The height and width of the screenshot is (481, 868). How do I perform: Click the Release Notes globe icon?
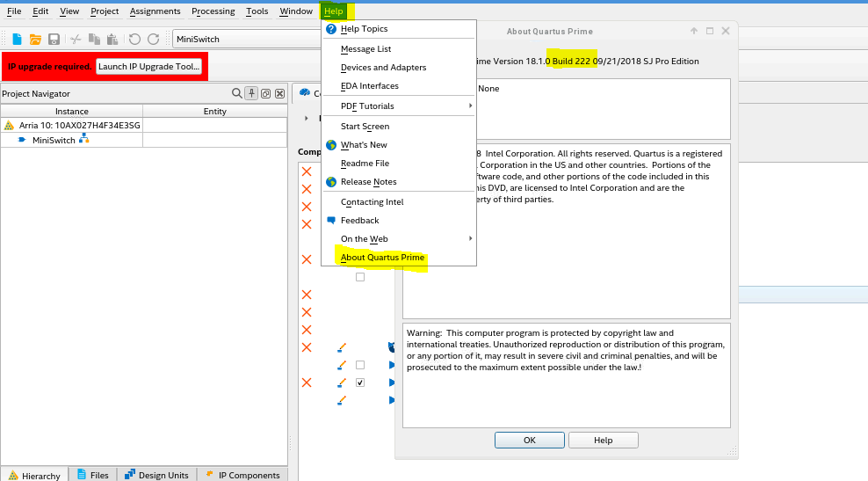point(331,182)
